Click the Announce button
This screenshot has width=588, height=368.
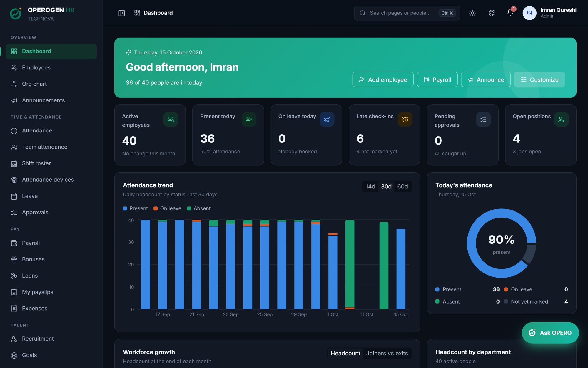coord(486,79)
